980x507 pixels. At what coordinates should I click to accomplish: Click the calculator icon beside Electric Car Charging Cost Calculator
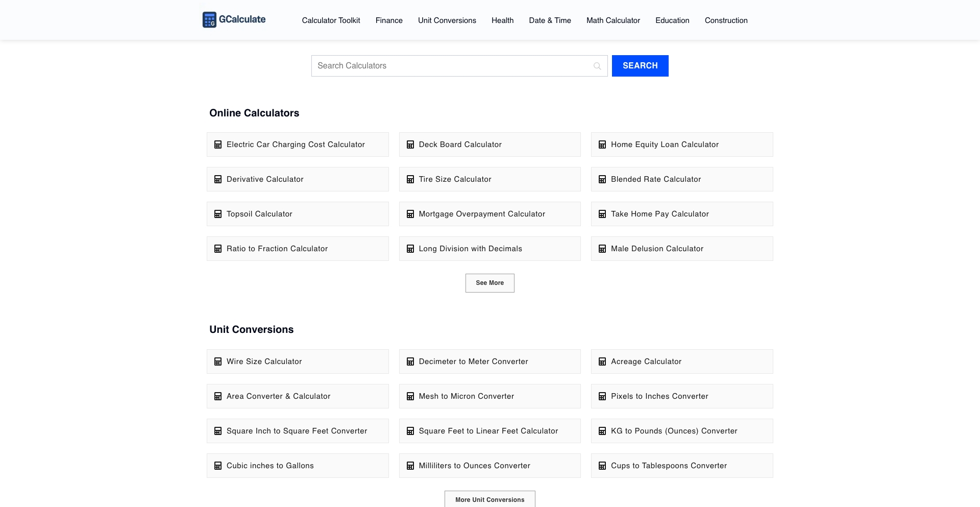[217, 144]
